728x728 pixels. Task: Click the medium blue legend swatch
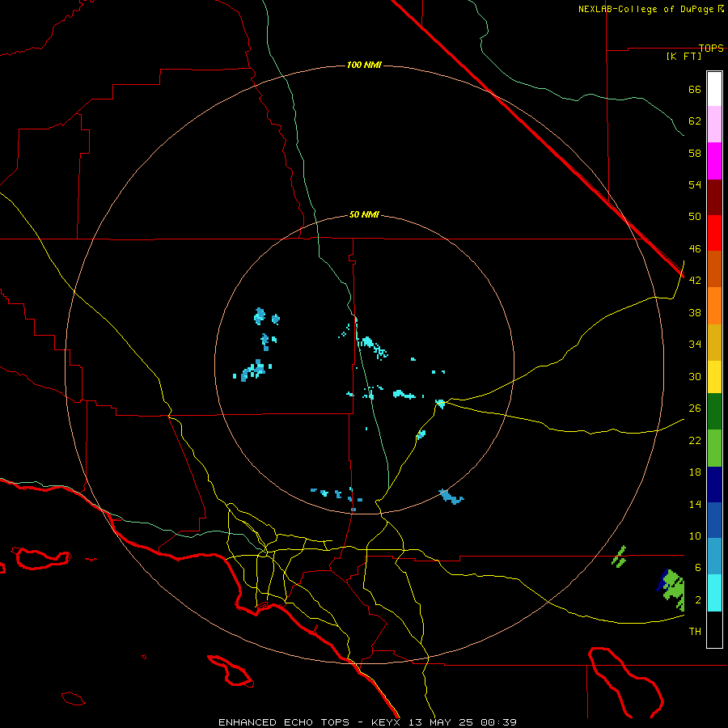coord(714,520)
